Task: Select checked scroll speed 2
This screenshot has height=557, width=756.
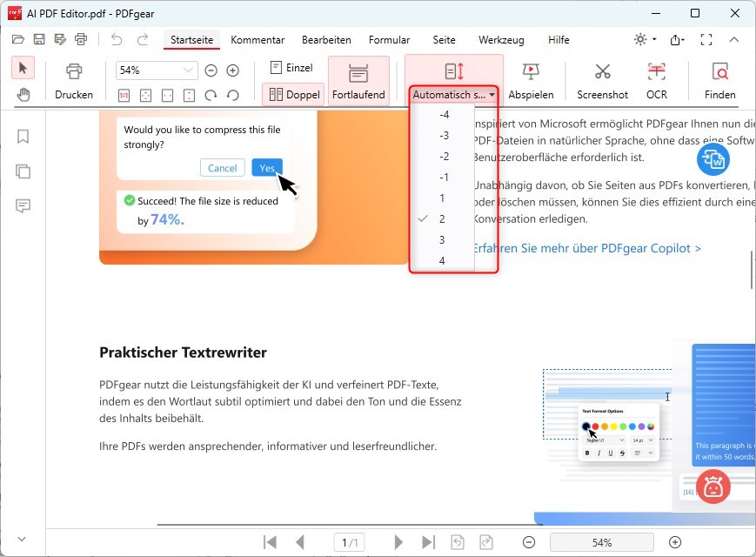Action: click(x=443, y=219)
